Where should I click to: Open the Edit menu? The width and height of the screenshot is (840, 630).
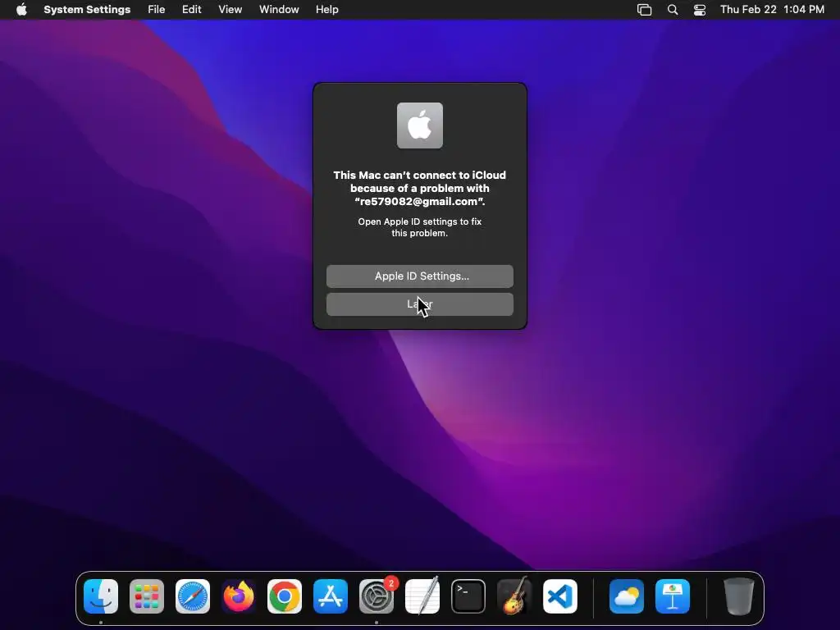tap(191, 10)
